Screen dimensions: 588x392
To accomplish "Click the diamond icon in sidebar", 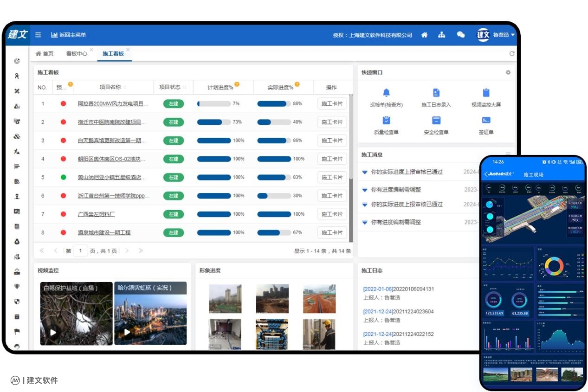I will 17,287.
